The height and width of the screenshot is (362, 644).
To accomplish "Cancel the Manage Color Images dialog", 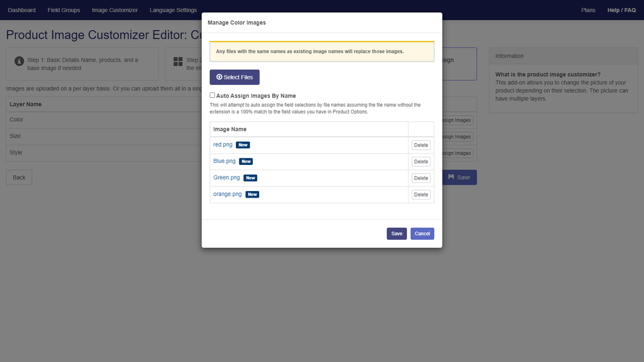I will (422, 233).
